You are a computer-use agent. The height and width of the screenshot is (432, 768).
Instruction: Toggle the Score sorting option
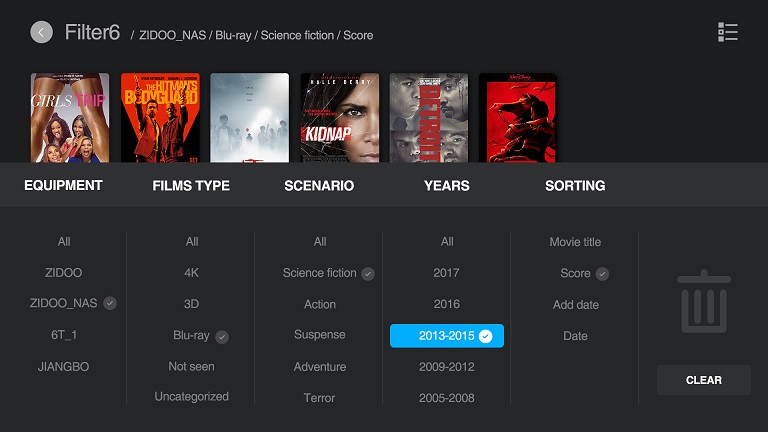[x=584, y=274]
